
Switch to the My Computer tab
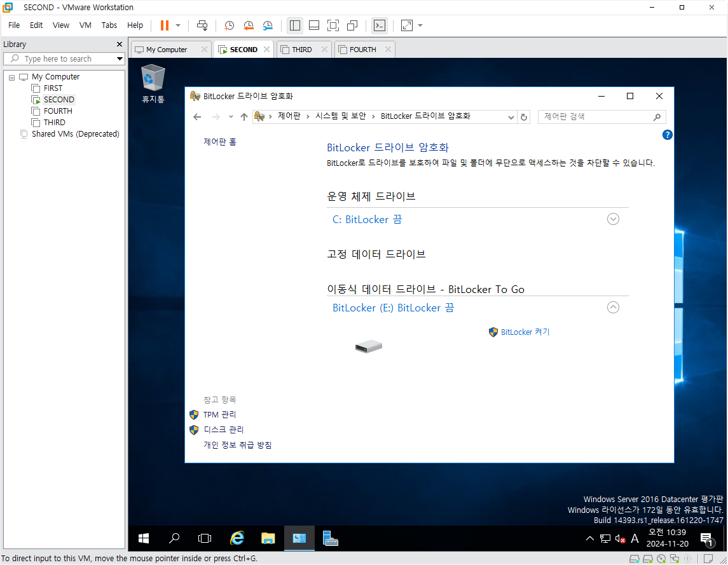point(166,50)
